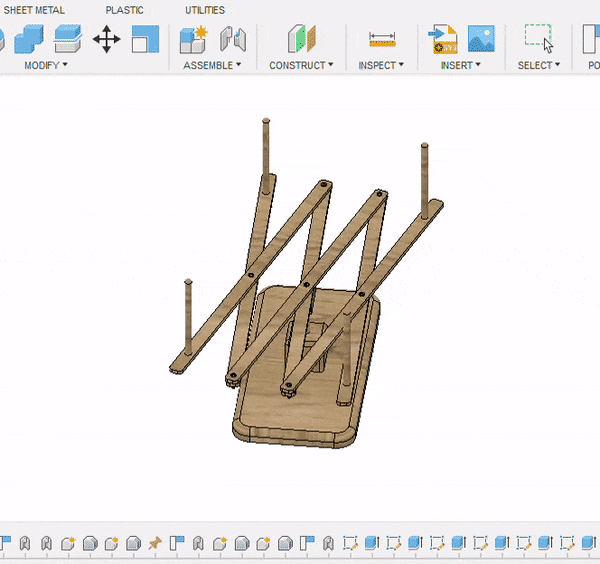The width and height of the screenshot is (600, 564).
Task: Open the INSERT dropdown menu
Action: click(x=460, y=65)
